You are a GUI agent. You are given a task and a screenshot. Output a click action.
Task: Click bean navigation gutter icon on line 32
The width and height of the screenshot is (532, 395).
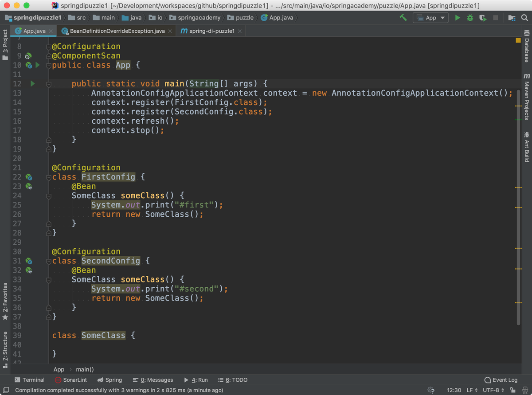tap(28, 270)
